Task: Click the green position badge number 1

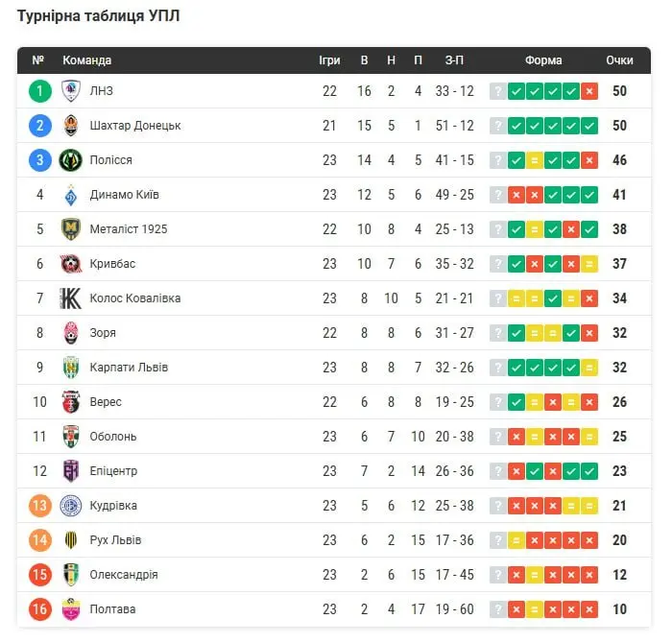Action: 39,91
